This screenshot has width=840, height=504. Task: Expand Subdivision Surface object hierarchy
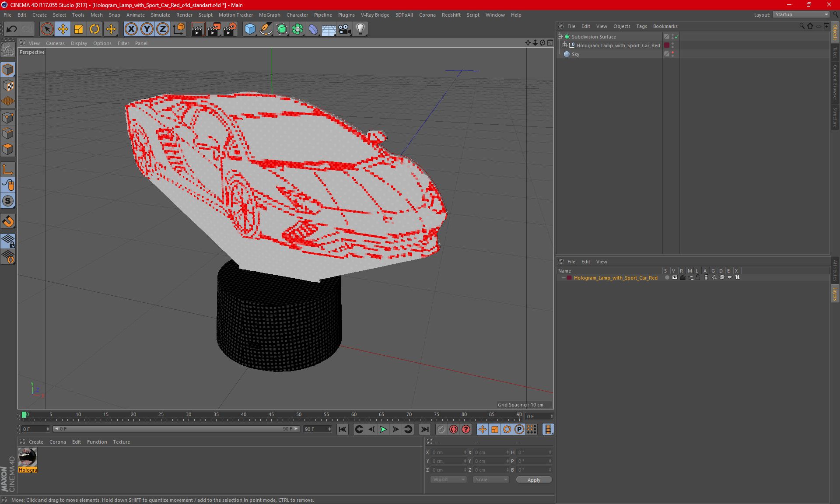(x=561, y=37)
